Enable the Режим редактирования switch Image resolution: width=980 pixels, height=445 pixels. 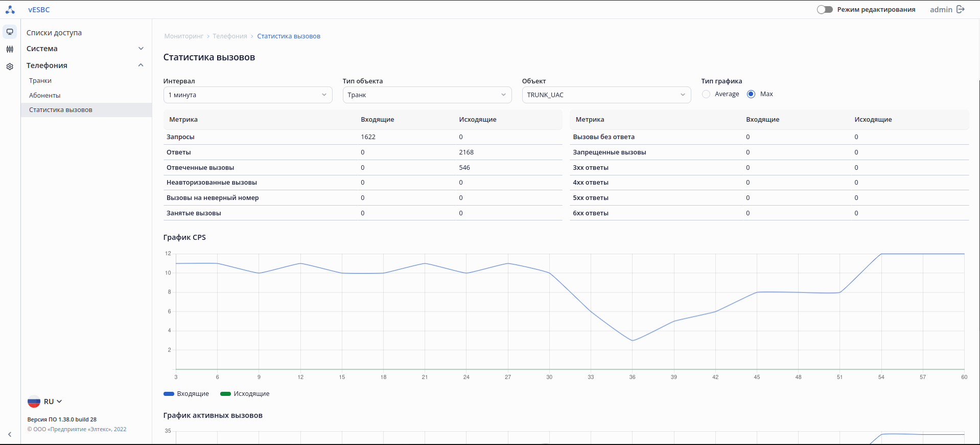(825, 10)
